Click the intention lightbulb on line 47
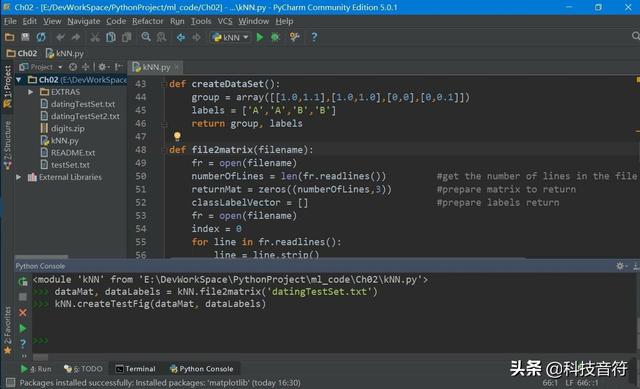The height and width of the screenshot is (389, 640). coord(177,136)
